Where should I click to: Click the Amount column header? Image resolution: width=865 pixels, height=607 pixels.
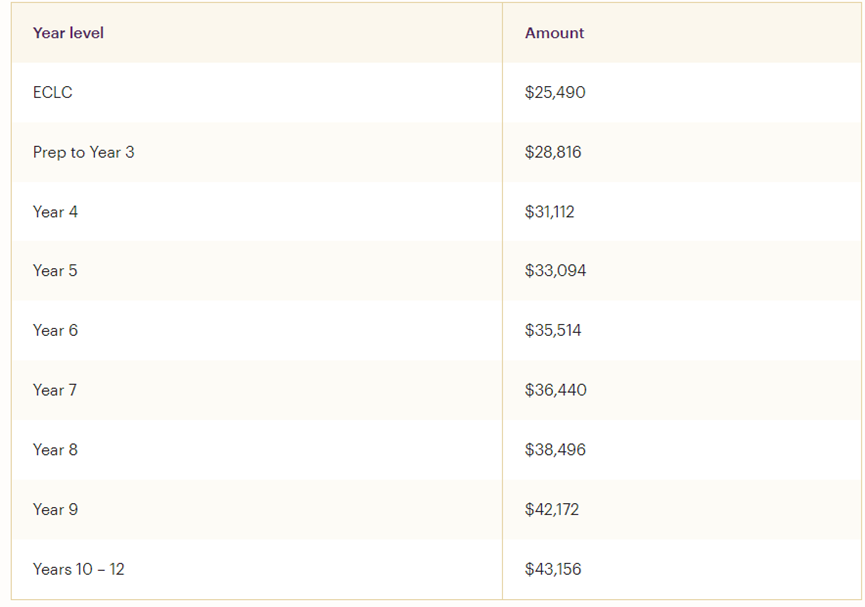[x=554, y=33]
